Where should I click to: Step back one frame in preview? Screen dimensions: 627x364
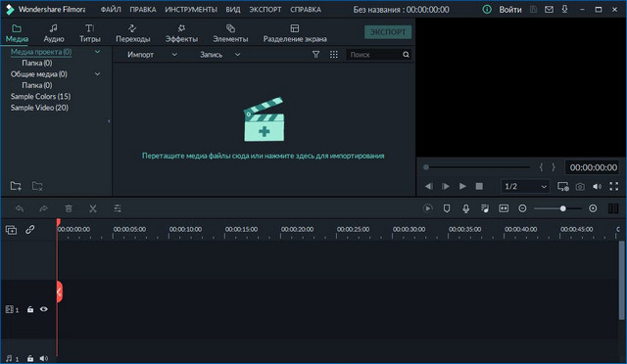pos(429,186)
